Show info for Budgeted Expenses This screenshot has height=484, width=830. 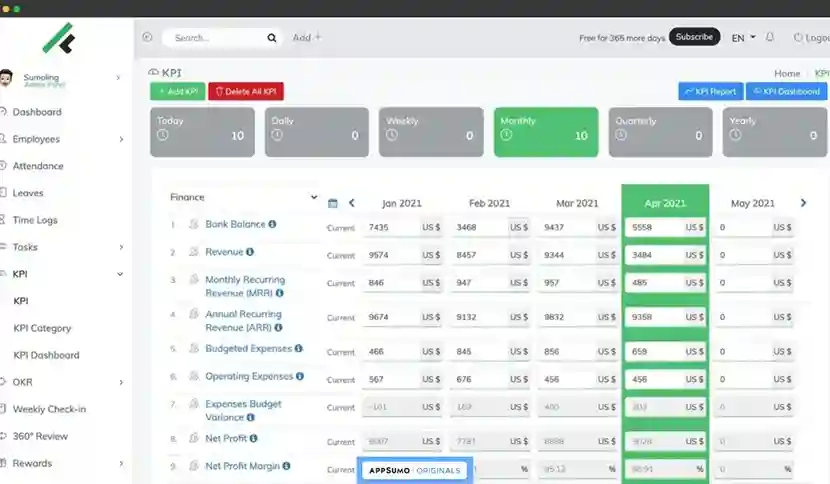299,348
